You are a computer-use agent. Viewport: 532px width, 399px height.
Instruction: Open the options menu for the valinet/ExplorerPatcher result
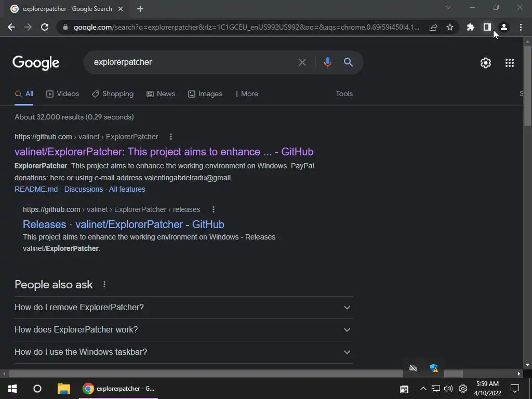[x=170, y=137]
